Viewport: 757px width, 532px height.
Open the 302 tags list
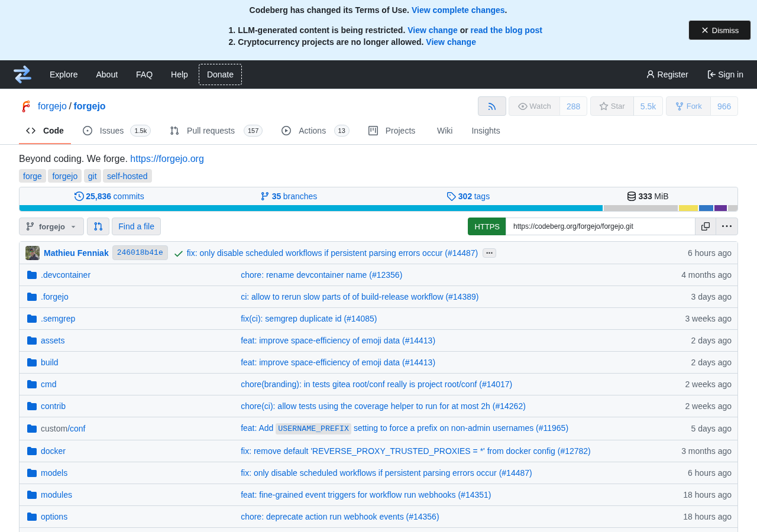[468, 196]
